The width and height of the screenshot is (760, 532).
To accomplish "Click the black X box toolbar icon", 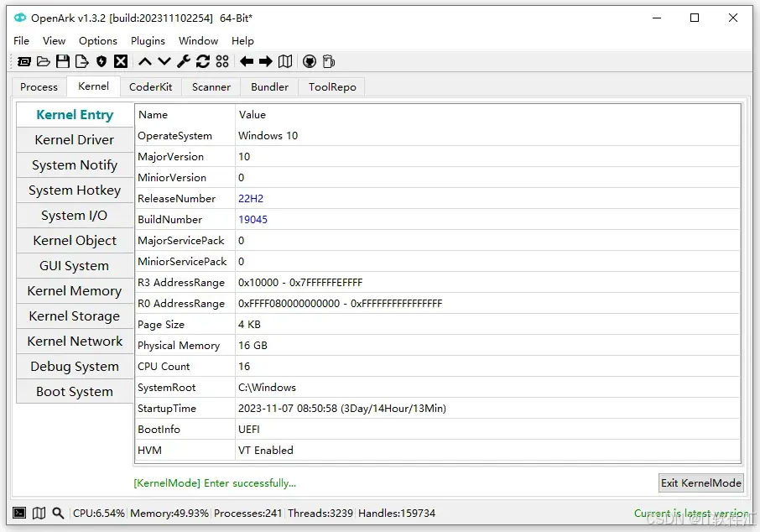I will pyautogui.click(x=121, y=61).
